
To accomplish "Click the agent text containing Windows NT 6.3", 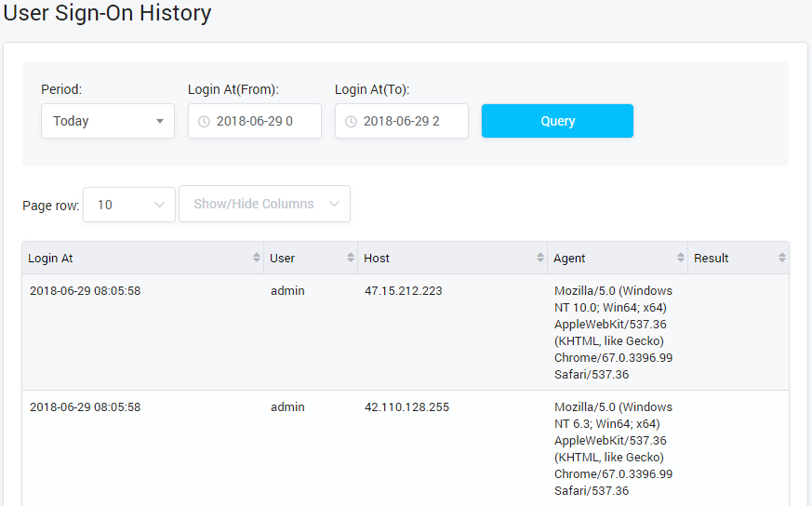I will pyautogui.click(x=613, y=449).
